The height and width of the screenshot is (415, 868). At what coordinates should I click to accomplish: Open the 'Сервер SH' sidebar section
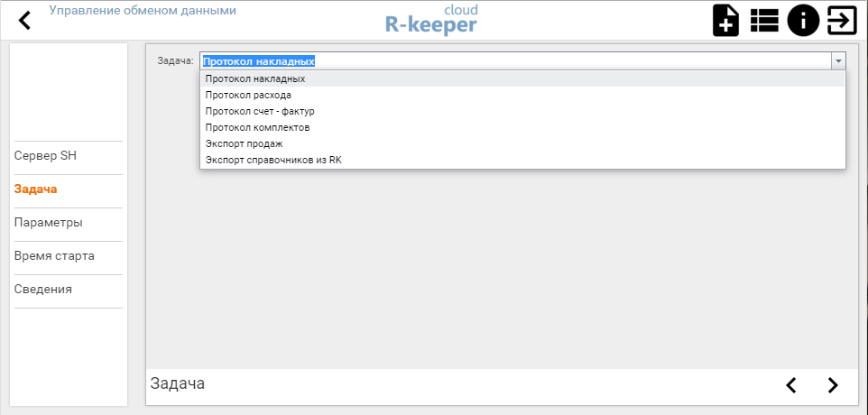tap(46, 155)
